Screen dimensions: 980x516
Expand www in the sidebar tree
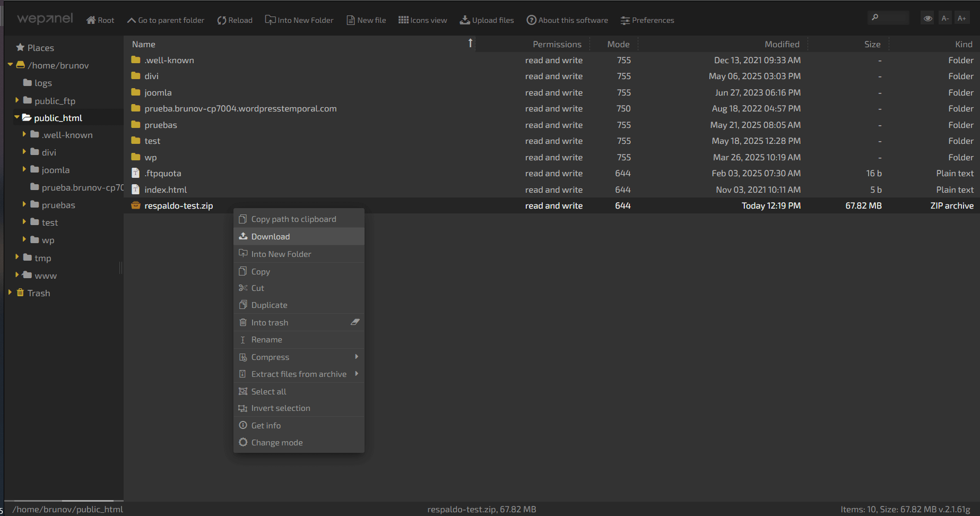[x=17, y=275]
